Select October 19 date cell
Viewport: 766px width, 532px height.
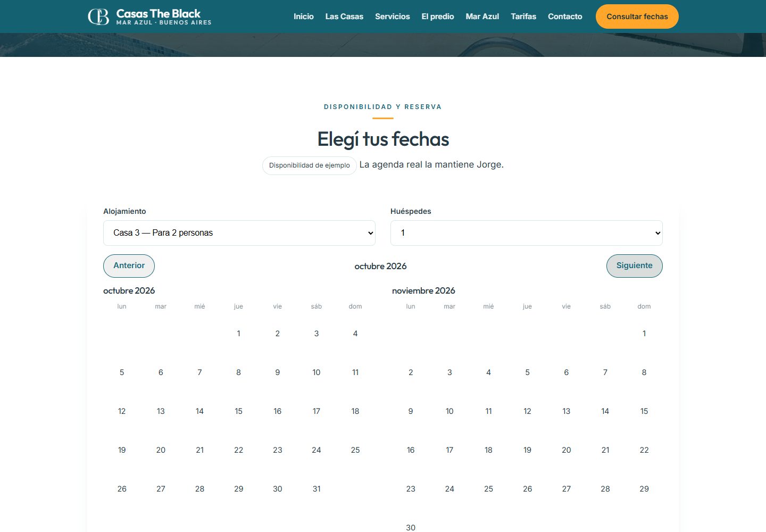coord(122,450)
